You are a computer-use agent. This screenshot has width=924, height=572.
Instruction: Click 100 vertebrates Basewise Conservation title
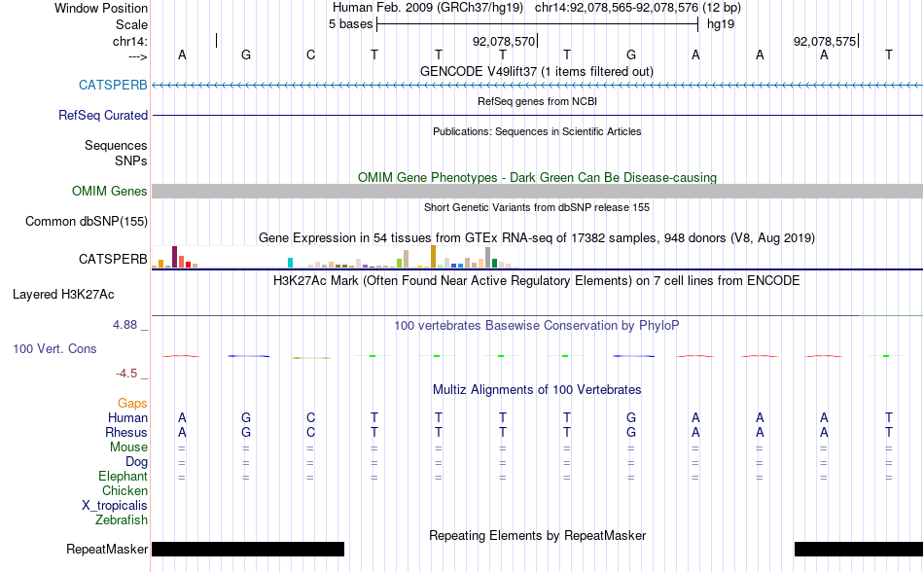coord(537,325)
